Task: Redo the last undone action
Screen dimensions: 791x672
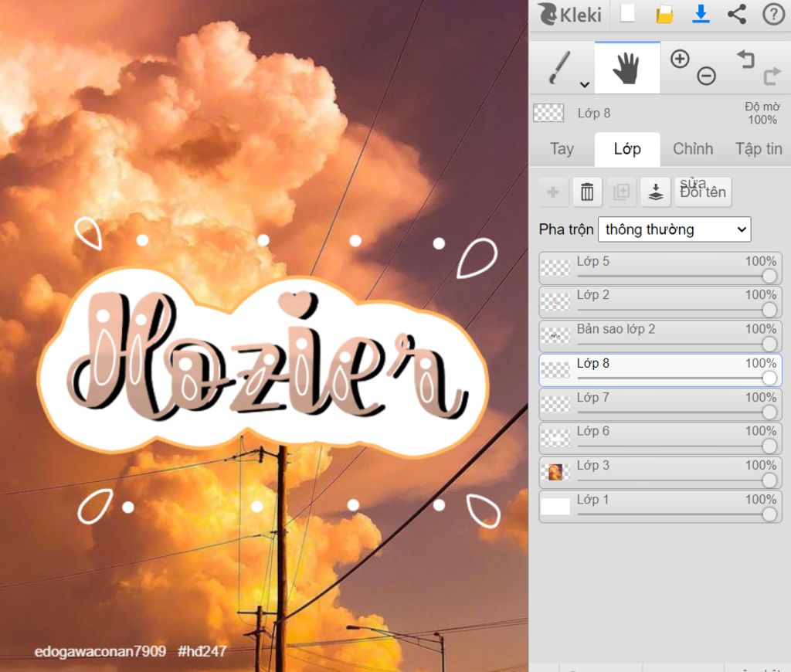Action: pos(772,76)
